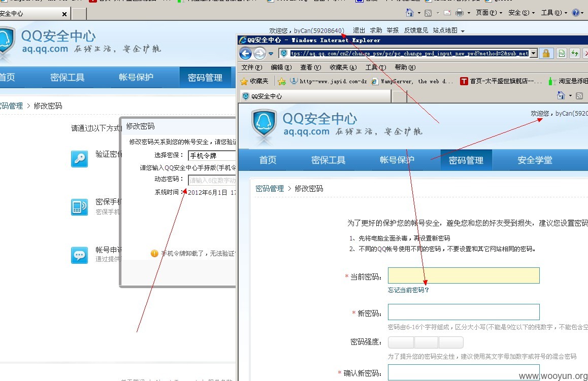Open the 工具(O) dropdown in the back window
The width and height of the screenshot is (588, 381).
click(x=554, y=13)
